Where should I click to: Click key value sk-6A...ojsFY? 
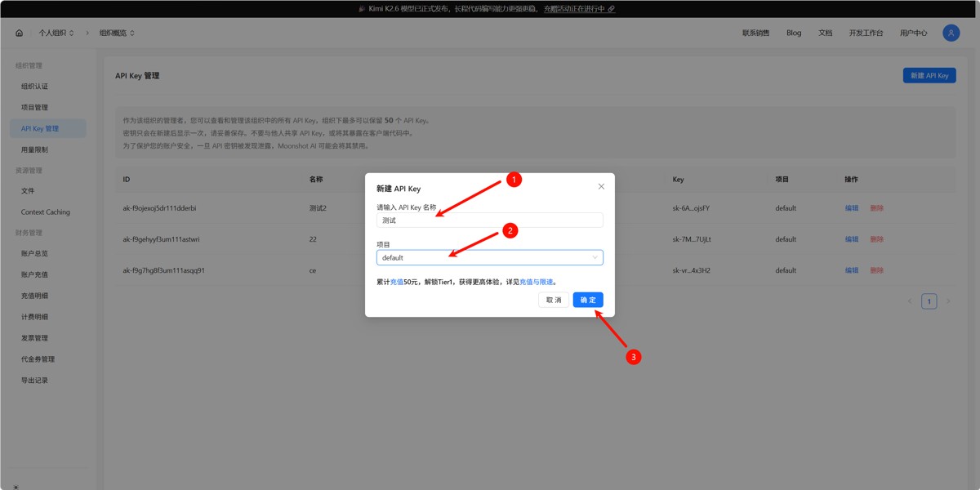click(x=691, y=208)
